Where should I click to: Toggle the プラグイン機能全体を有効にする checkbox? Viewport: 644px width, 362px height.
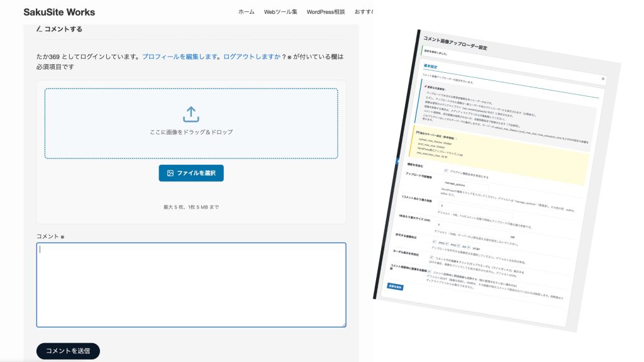coord(445,171)
